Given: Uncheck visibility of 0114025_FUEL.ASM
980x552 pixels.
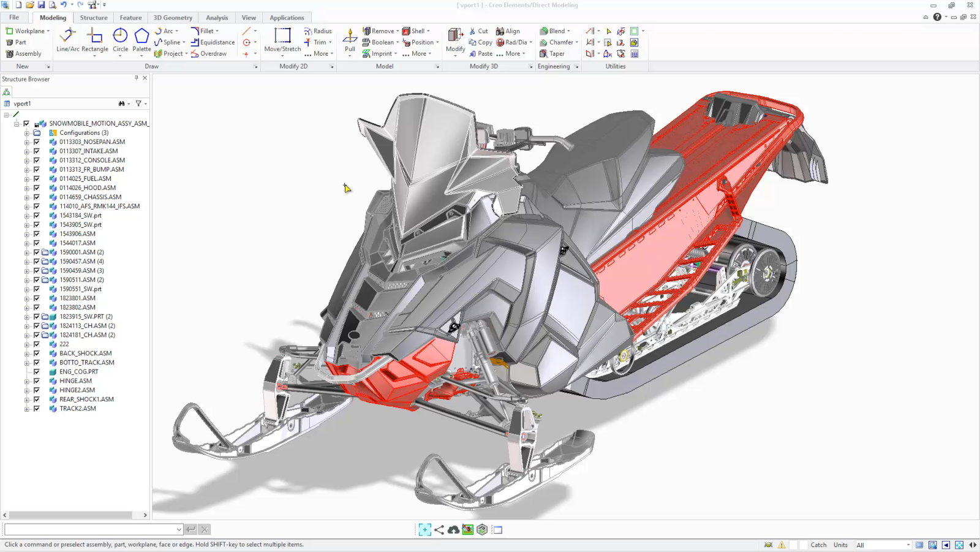Looking at the screenshot, I should 37,178.
